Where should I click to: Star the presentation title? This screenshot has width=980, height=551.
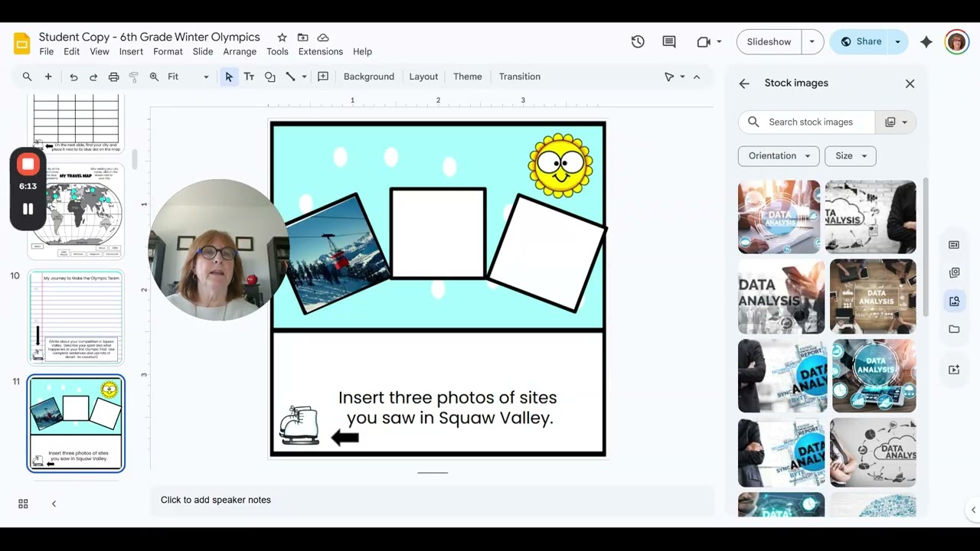pyautogui.click(x=282, y=37)
